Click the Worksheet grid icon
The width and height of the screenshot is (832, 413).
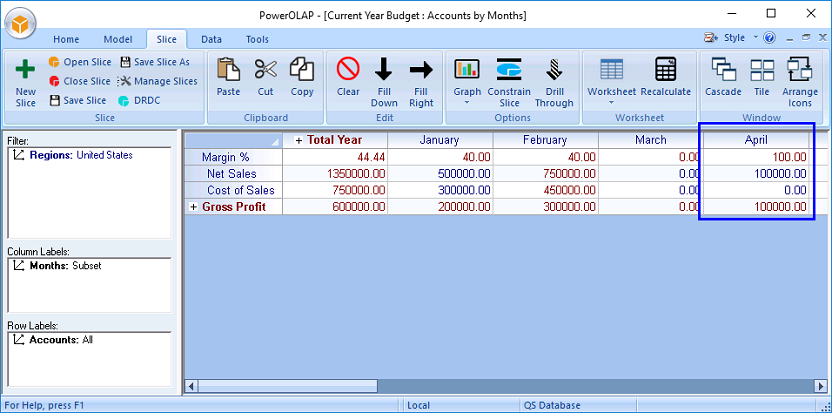[611, 69]
